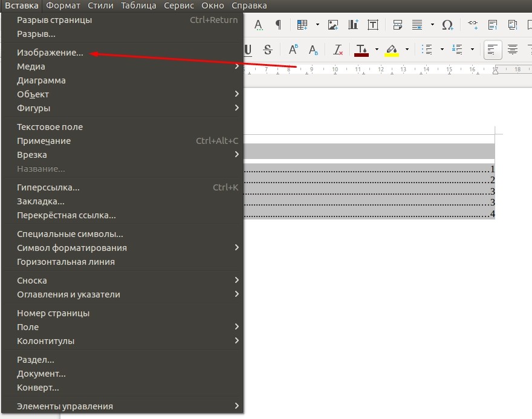Open the highlight color dropdown arrow
The width and height of the screenshot is (532, 419).
407,50
